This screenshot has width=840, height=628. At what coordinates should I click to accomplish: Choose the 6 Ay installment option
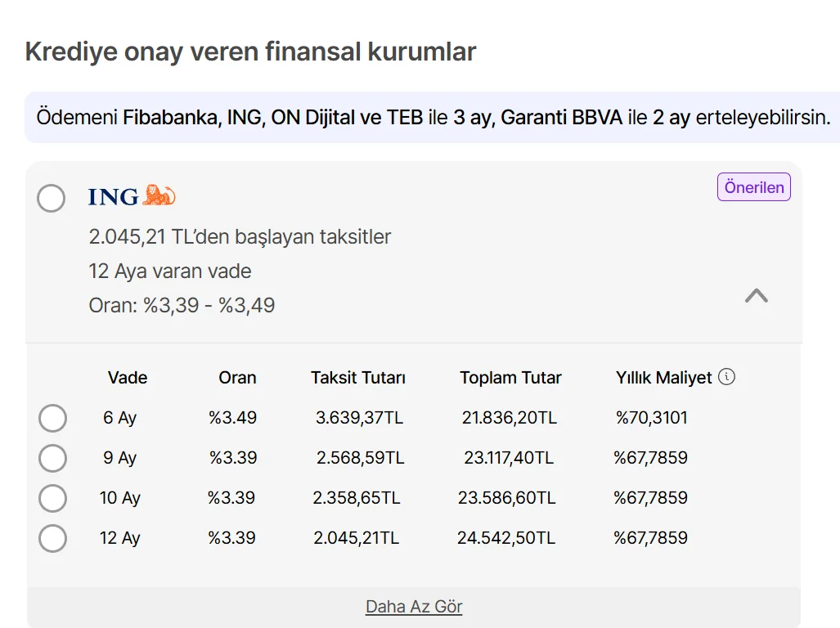[x=53, y=419]
